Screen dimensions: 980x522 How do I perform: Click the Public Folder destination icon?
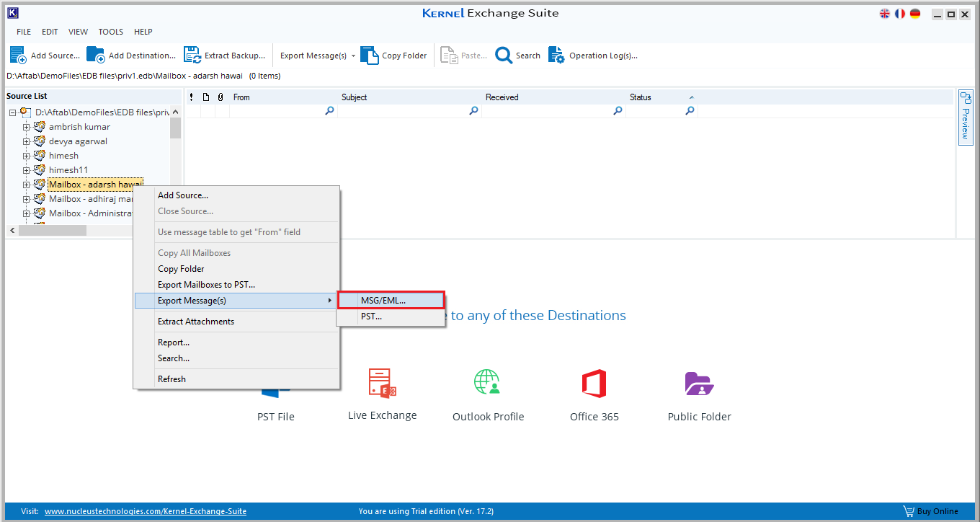(699, 384)
